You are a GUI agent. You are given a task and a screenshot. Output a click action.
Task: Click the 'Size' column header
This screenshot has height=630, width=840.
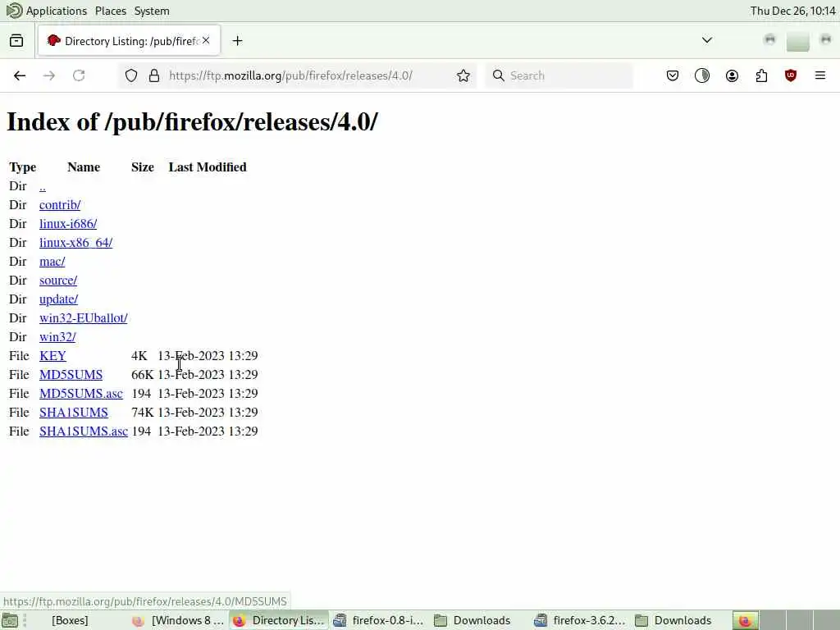pos(143,167)
